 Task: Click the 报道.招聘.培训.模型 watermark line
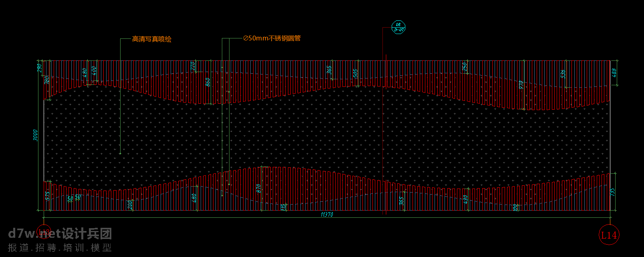60,248
